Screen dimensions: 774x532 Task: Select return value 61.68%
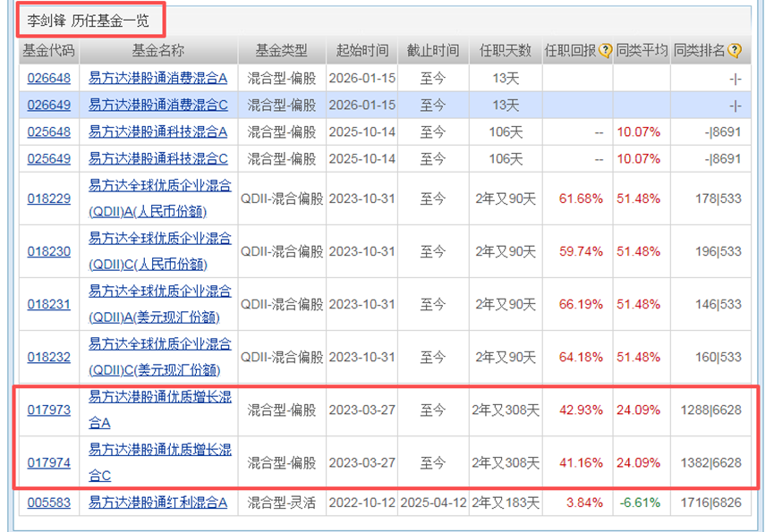581,198
